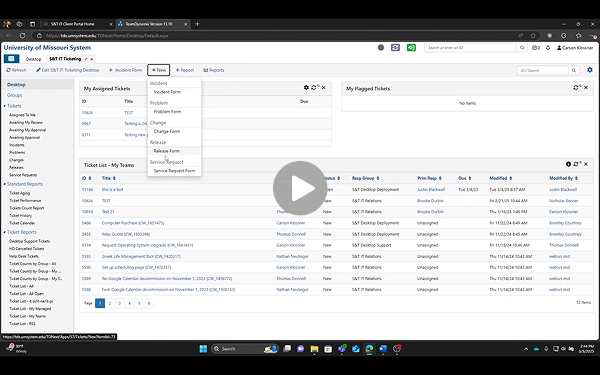Select Groups in the left sidebar
The image size is (600, 375).
point(15,95)
